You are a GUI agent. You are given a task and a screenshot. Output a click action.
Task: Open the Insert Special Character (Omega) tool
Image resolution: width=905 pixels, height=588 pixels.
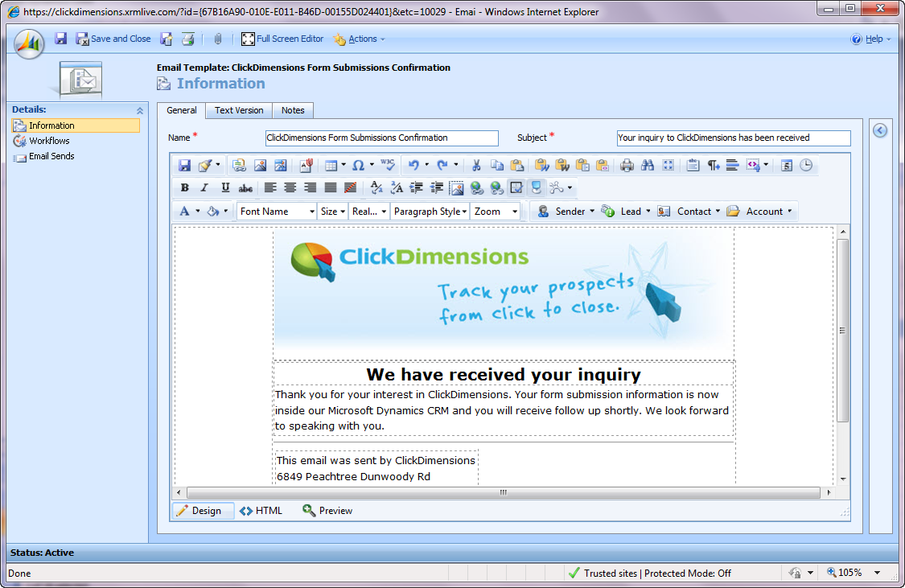point(359,166)
